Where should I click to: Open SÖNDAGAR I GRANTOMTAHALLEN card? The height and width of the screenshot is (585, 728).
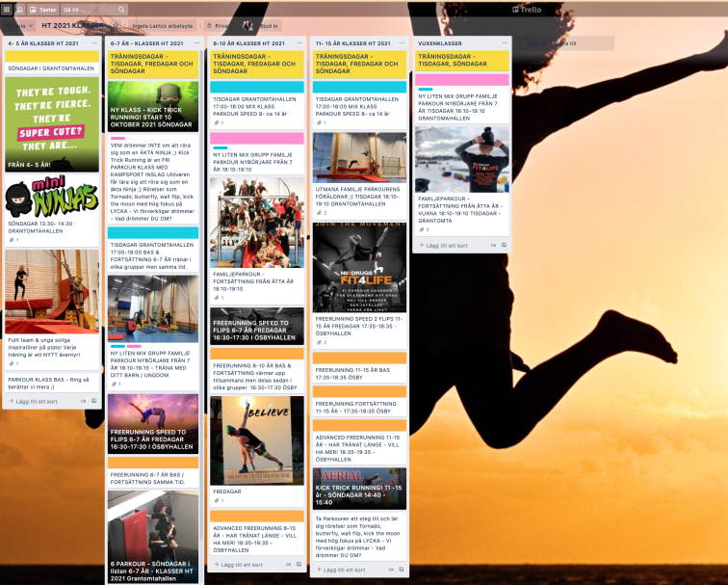click(x=52, y=63)
